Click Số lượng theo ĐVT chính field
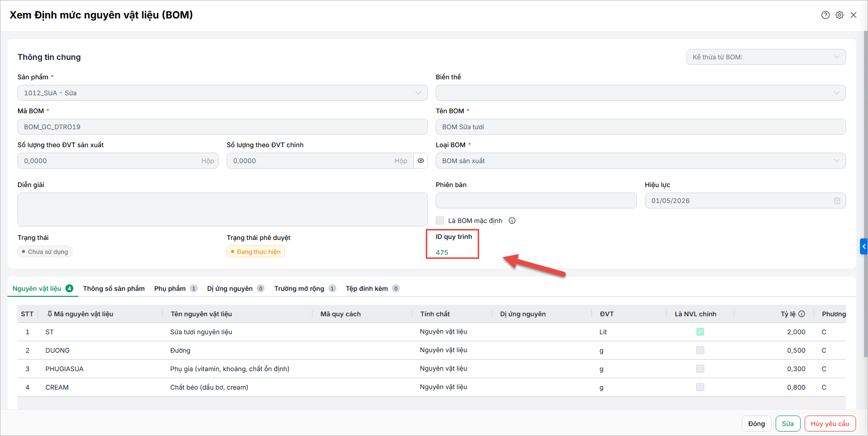 pyautogui.click(x=320, y=161)
